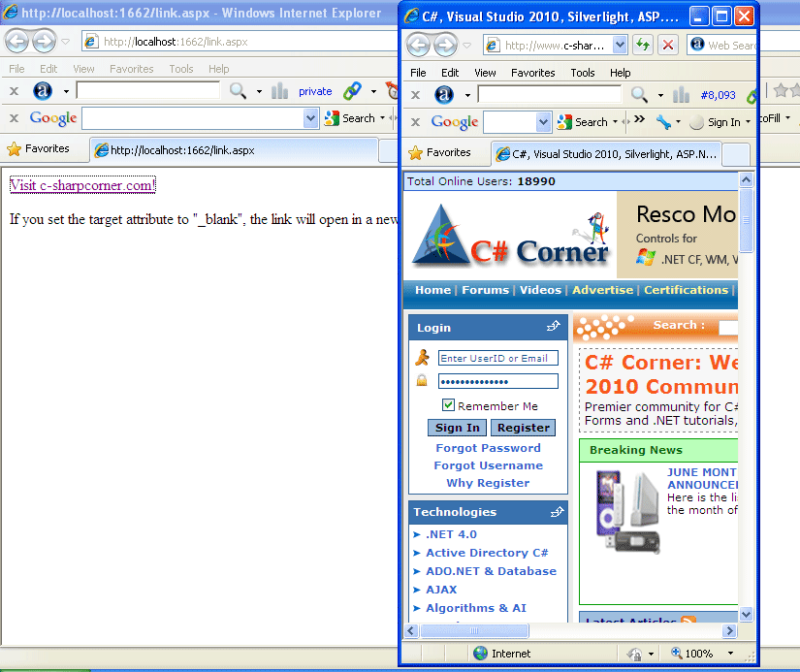Close Google toolbar in C# Corner window
Viewport: 800px width, 672px height.
pyautogui.click(x=416, y=122)
